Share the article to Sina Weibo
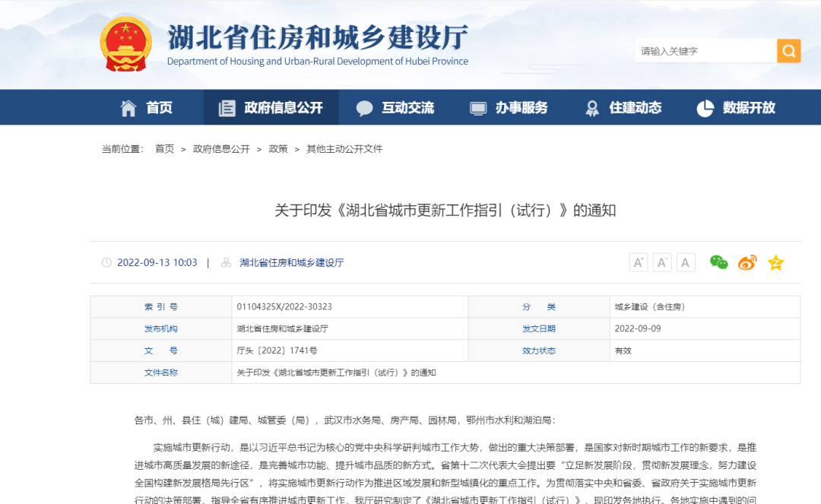 (747, 262)
